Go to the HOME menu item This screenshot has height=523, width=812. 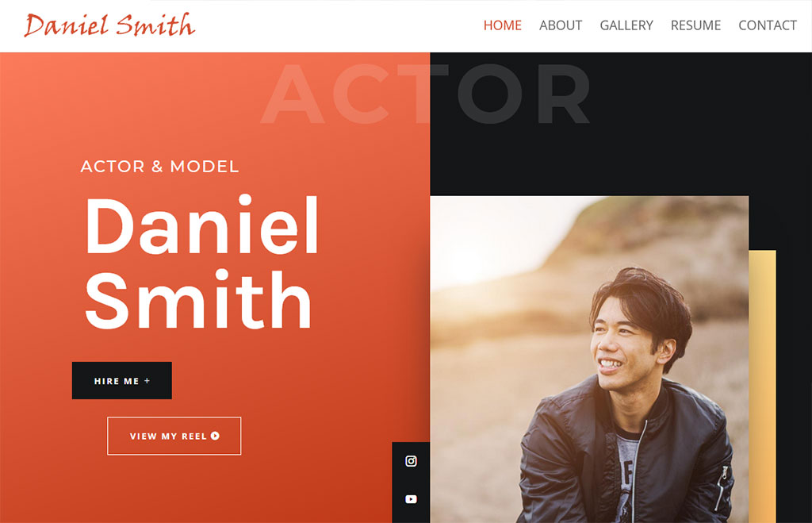tap(502, 25)
